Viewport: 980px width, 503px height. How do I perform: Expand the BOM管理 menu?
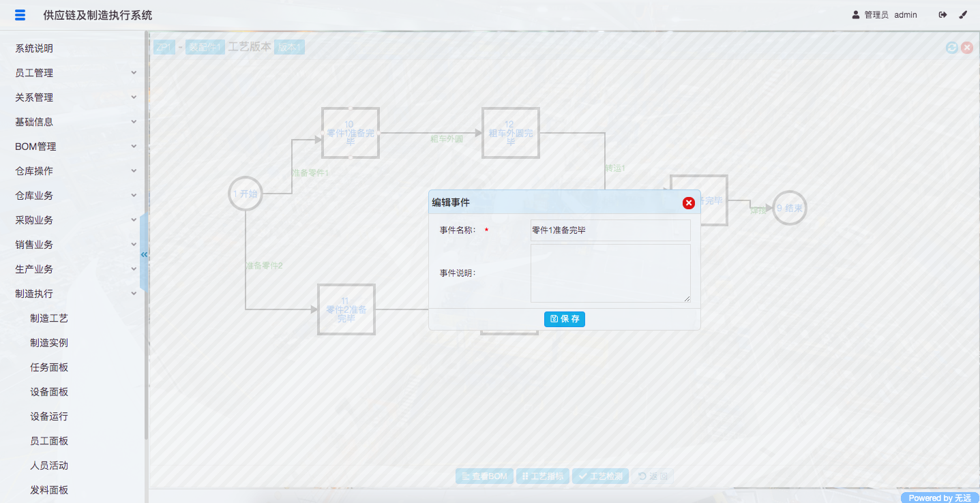tap(75, 147)
